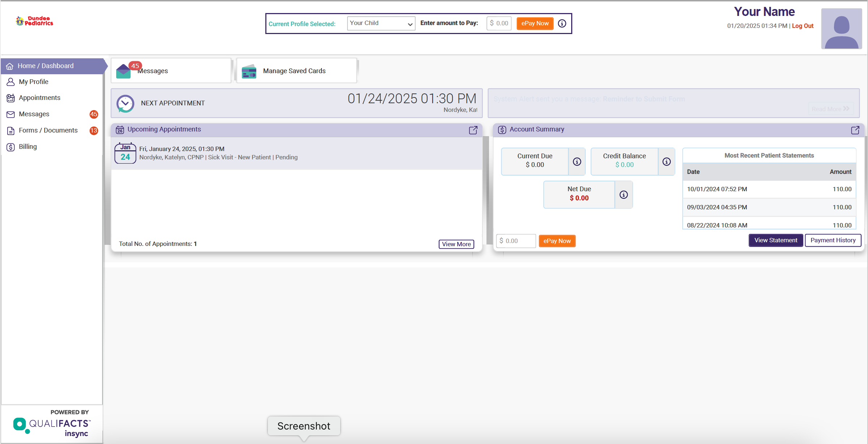Open the My Profile sidebar item
868x444 pixels.
pos(33,82)
